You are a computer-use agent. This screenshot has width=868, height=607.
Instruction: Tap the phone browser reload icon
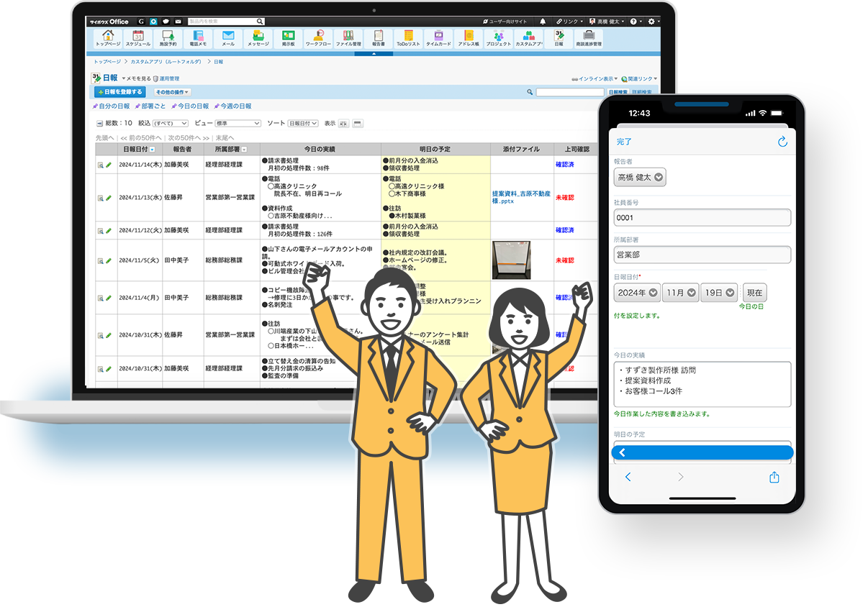[782, 142]
